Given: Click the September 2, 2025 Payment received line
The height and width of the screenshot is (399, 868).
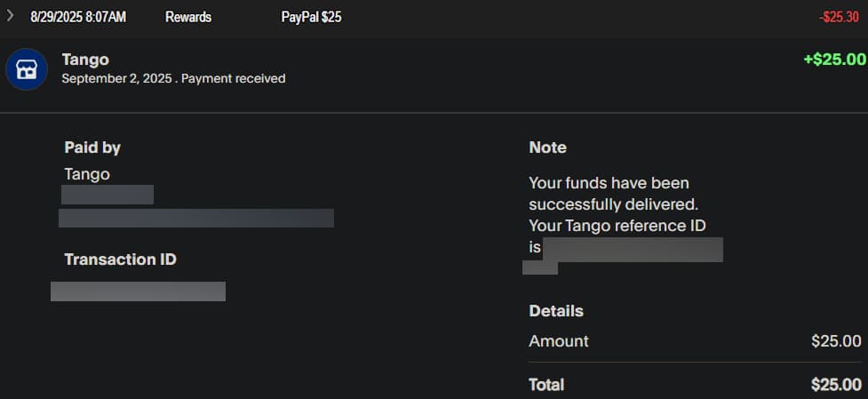Looking at the screenshot, I should point(173,78).
